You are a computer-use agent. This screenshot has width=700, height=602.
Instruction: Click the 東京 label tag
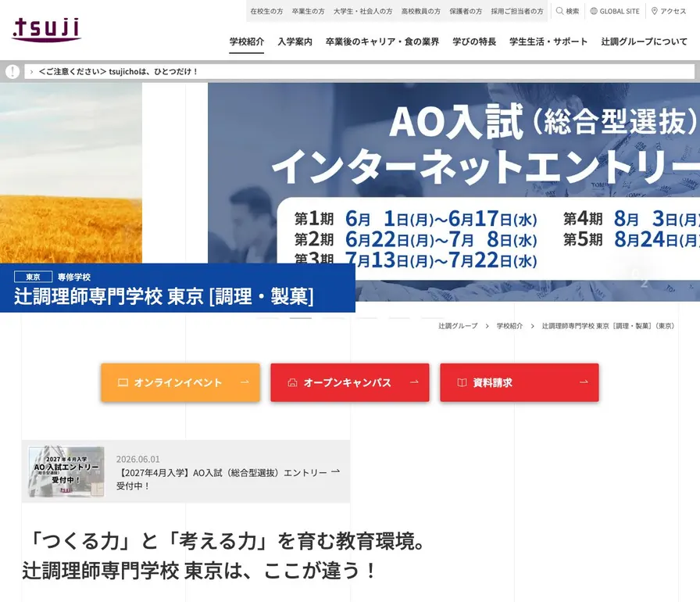click(33, 277)
